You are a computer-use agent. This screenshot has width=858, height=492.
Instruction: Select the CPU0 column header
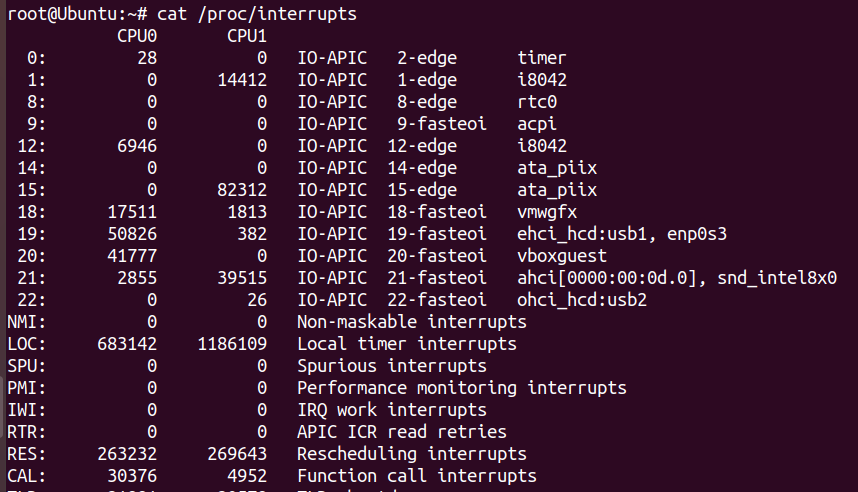tap(137, 36)
